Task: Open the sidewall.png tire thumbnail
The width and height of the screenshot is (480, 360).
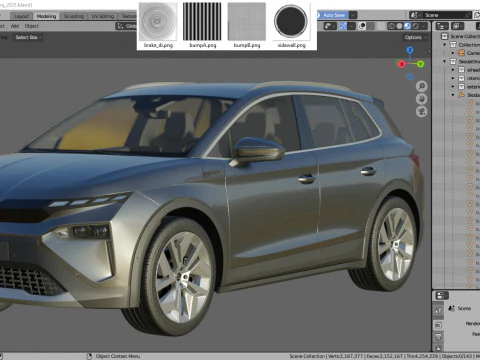Action: coord(291,21)
